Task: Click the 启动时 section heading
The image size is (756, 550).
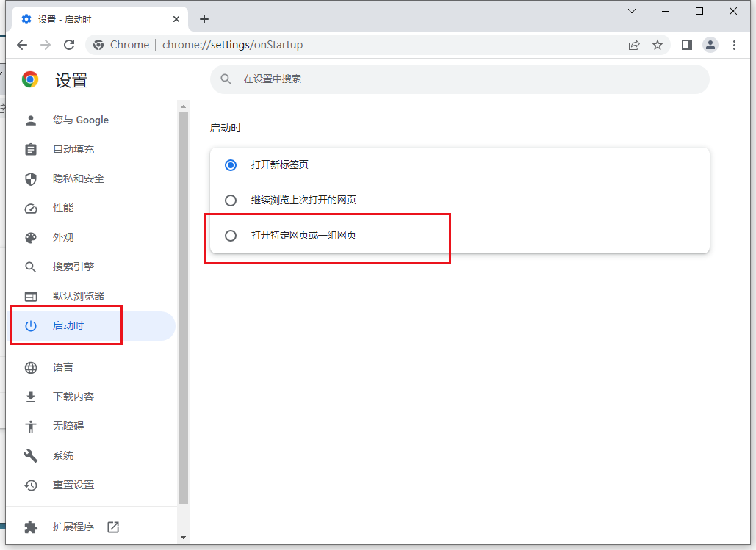Action: tap(225, 129)
